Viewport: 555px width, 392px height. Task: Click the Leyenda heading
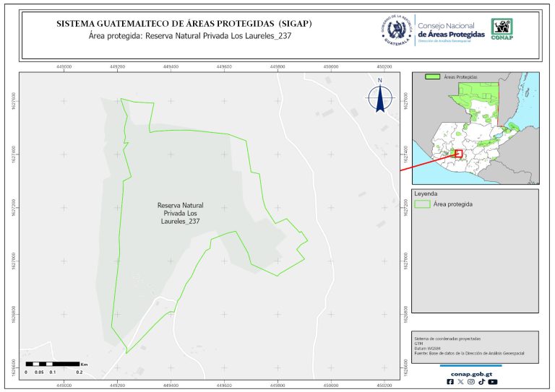(426, 194)
